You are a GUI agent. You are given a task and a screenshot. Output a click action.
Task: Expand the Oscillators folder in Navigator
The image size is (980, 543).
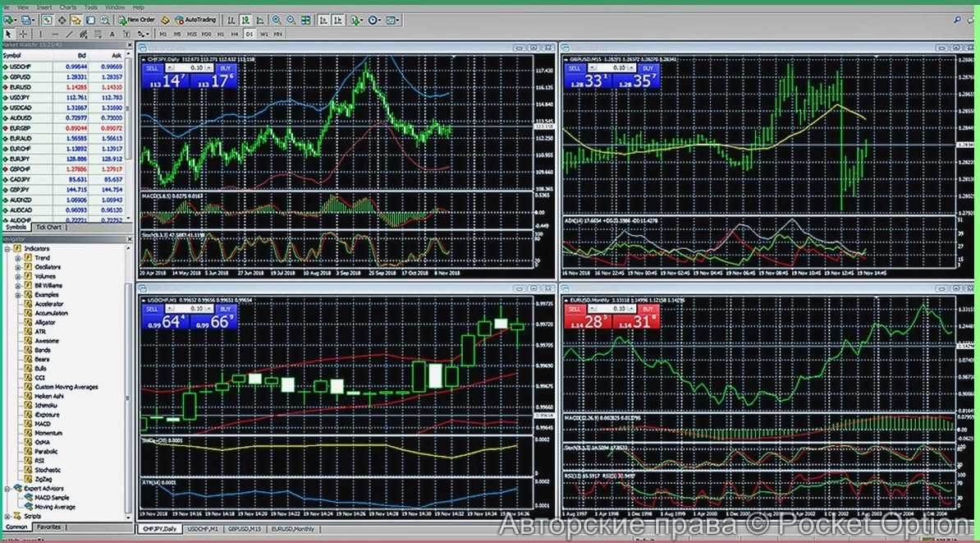[x=18, y=267]
